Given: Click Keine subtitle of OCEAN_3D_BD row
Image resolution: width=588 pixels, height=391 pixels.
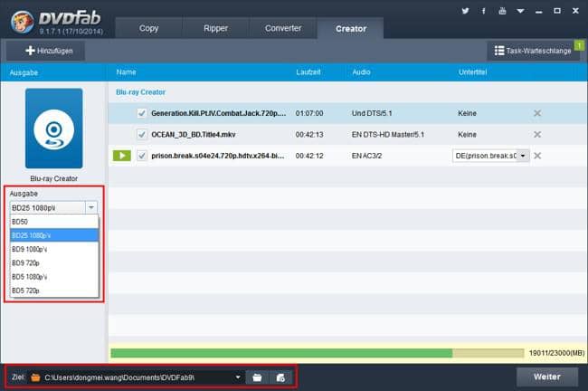Looking at the screenshot, I should (468, 134).
